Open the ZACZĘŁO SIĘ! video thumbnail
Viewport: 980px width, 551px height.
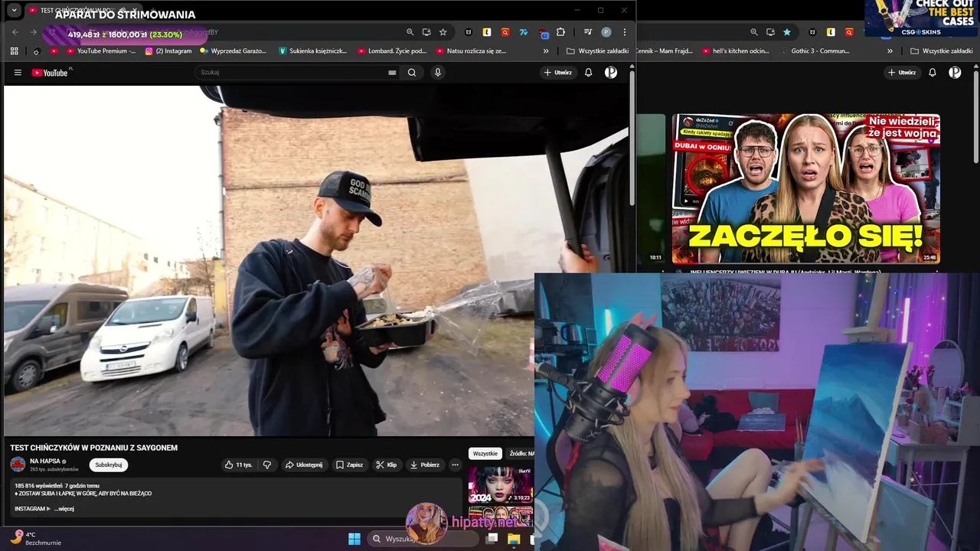click(806, 188)
